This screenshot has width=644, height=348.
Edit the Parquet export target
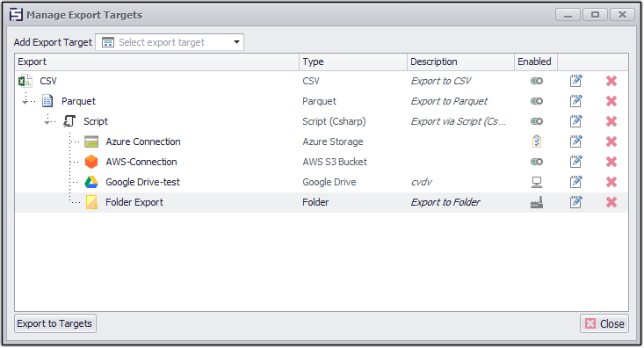point(575,101)
